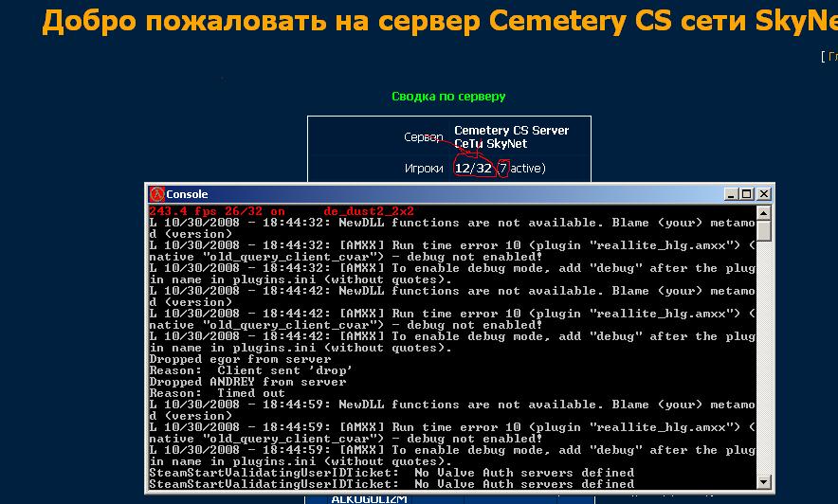Click the '243.4 fps' value in Console
Viewport: 838px width, 504px height.
point(182,211)
